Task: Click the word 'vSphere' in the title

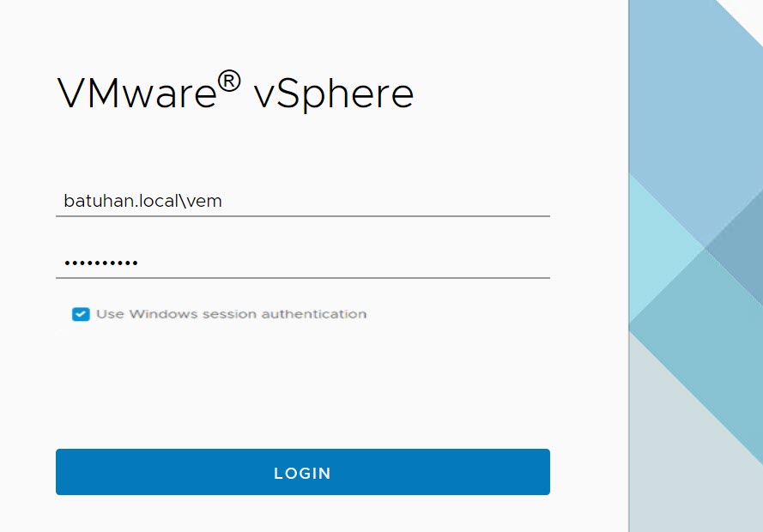Action: 334,93
